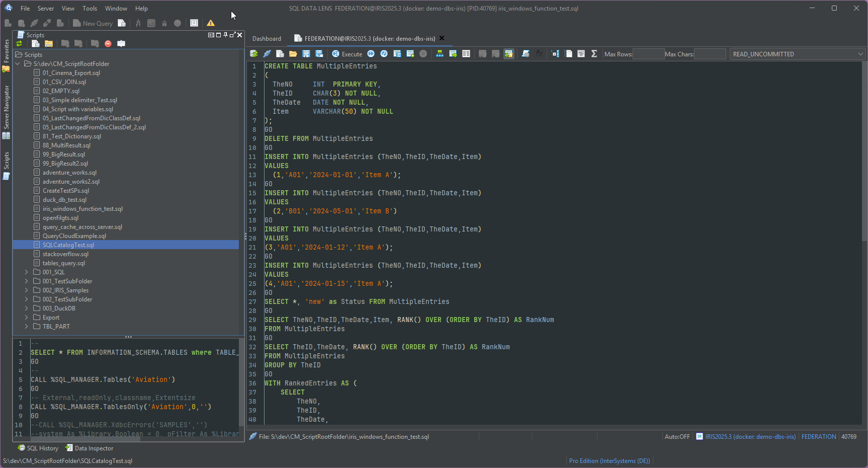Image resolution: width=868 pixels, height=468 pixels.
Task: Open the yellow folder icon in Scripts toolbar
Action: pyautogui.click(x=49, y=44)
